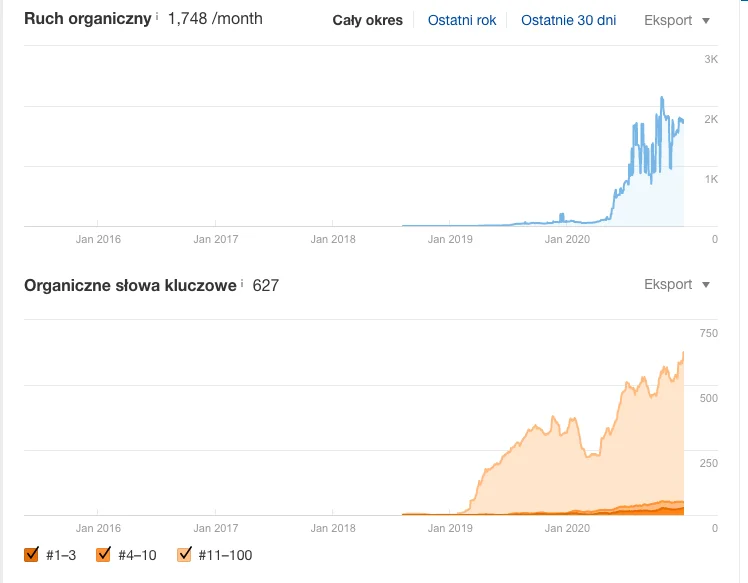Click Jan 2020 label on traffic chart axis
The height and width of the screenshot is (583, 748).
point(566,239)
